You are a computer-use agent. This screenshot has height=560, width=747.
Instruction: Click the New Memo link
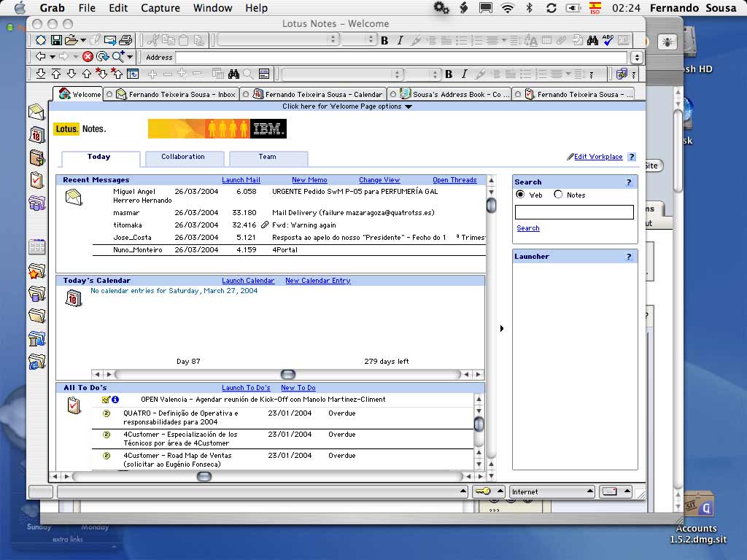click(309, 180)
